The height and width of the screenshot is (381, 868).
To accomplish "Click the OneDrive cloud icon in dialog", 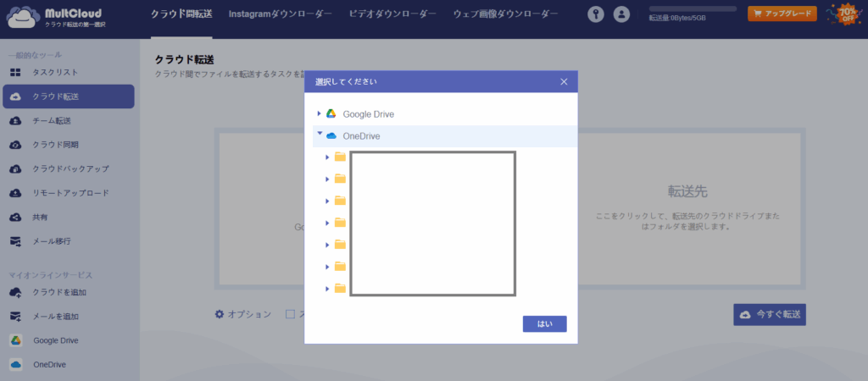I will (331, 135).
